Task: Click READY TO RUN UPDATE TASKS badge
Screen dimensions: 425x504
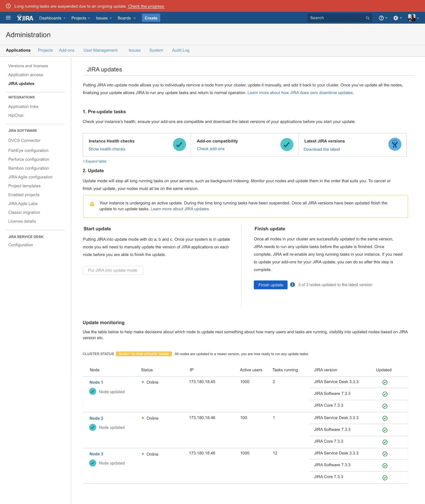Action: tap(144, 354)
